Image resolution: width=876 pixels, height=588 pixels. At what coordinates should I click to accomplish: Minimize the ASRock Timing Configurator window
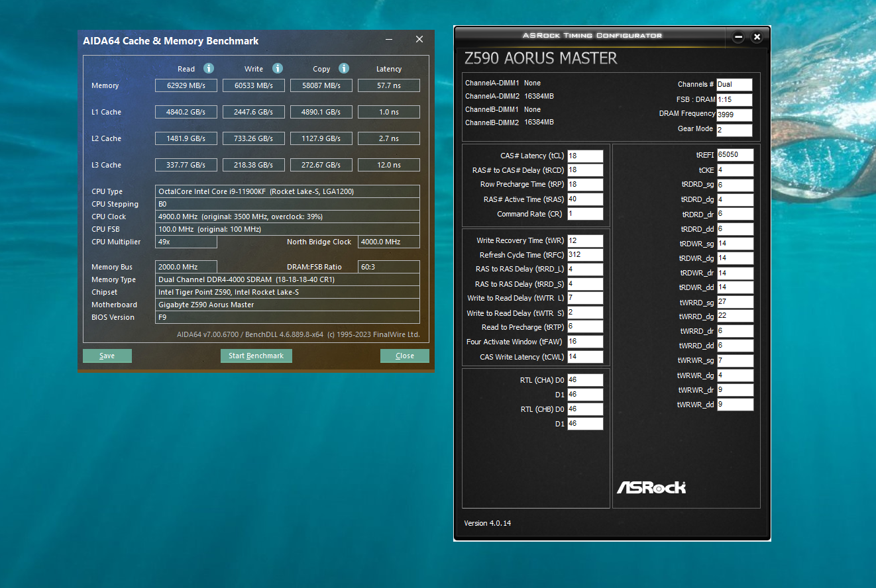(x=738, y=37)
